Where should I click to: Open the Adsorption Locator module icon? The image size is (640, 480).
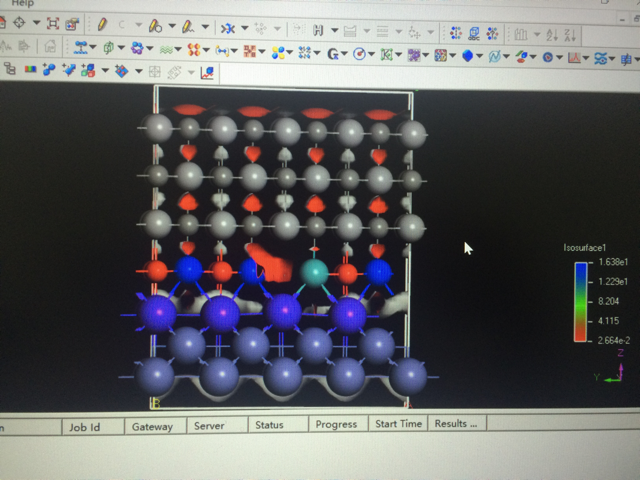[x=80, y=47]
